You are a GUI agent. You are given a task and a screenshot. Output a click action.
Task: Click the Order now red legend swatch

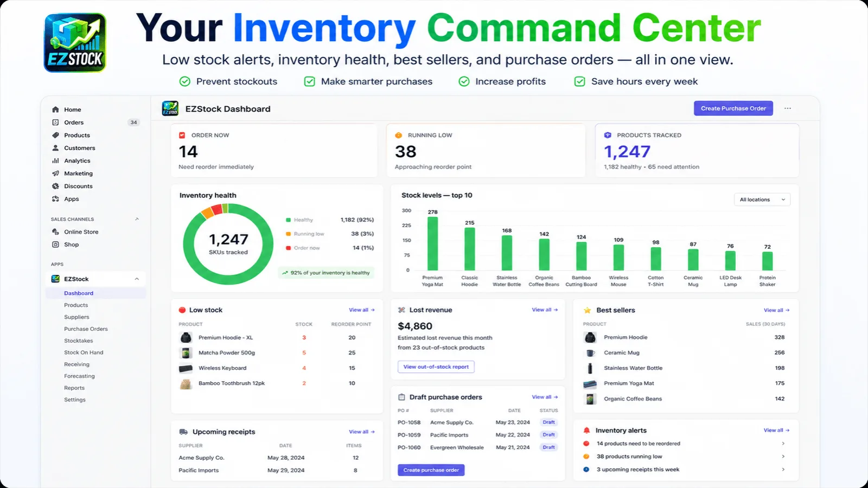289,248
